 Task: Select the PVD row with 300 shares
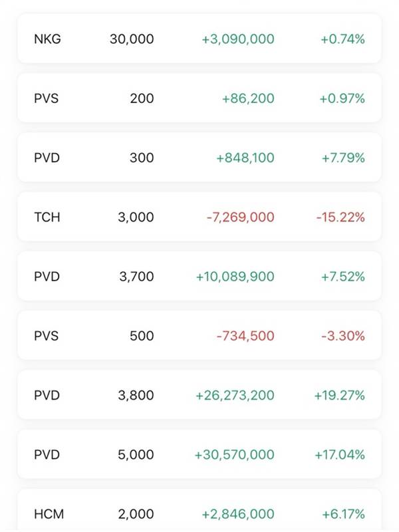199,158
